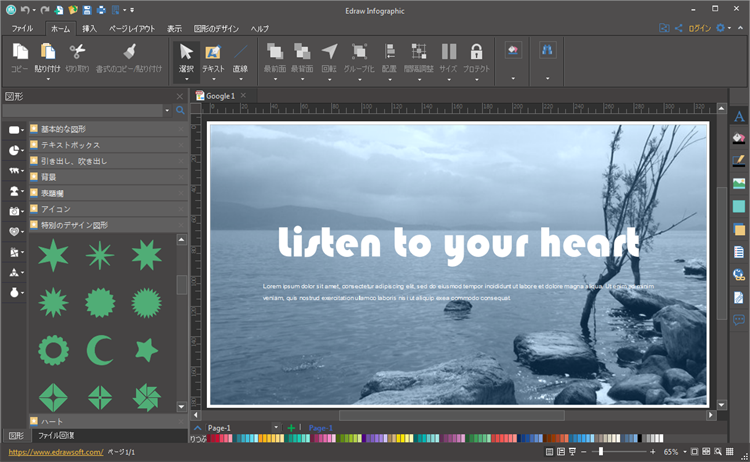Open the image panel icon on right sidebar
This screenshot has height=462, width=750.
[739, 184]
